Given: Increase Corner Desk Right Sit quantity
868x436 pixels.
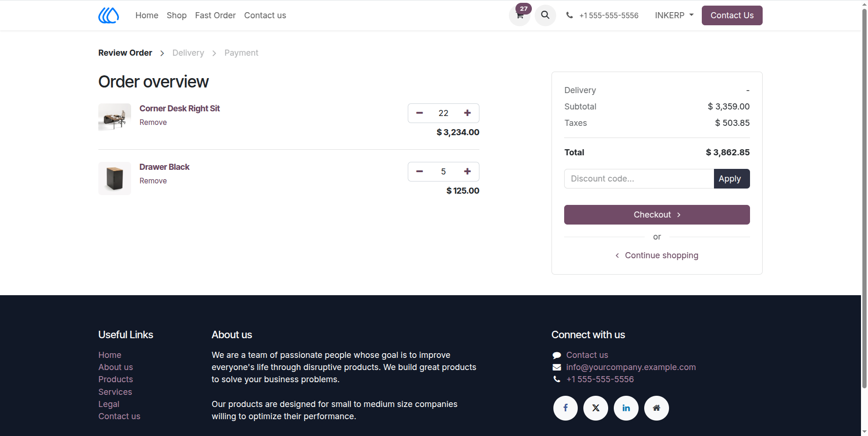Looking at the screenshot, I should [x=467, y=113].
